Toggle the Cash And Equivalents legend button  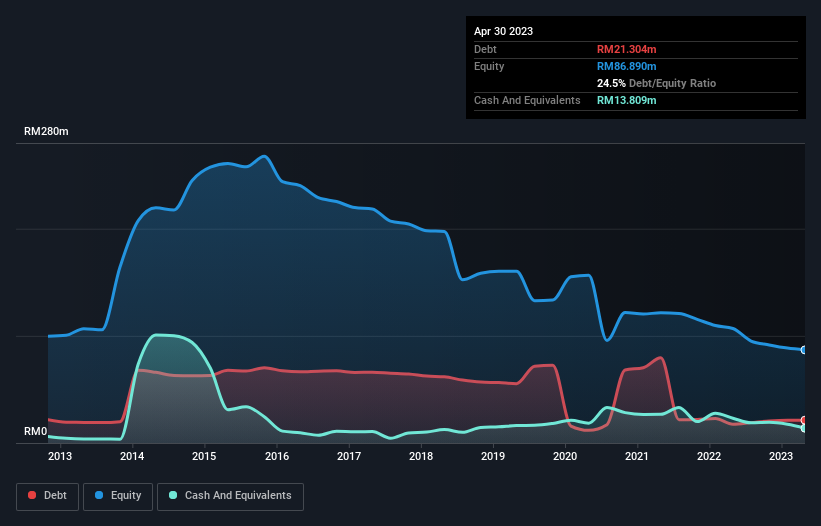click(x=230, y=496)
